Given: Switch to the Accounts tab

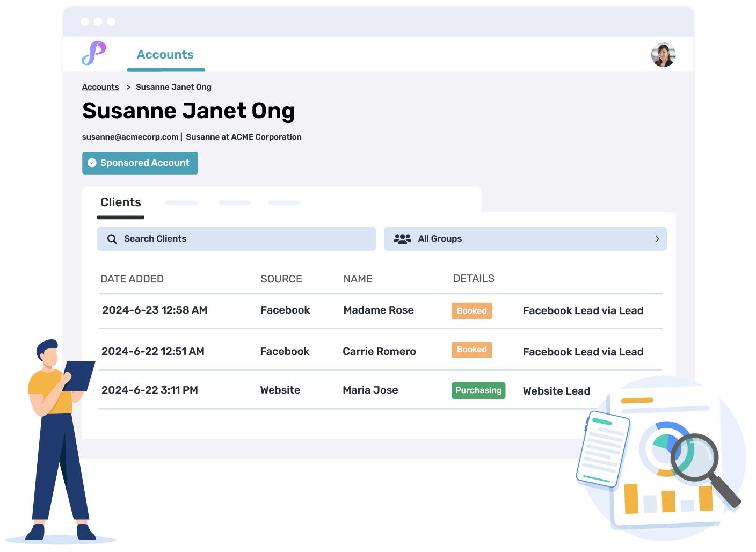Looking at the screenshot, I should (165, 55).
